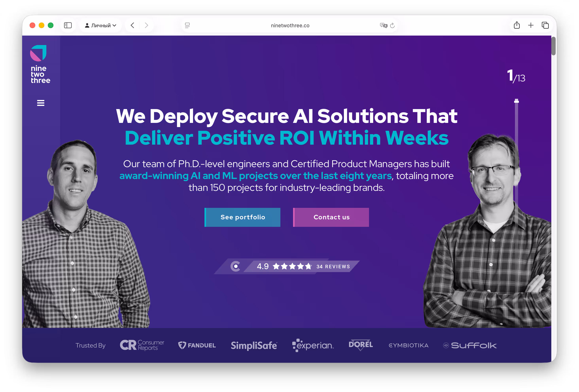Reload the page with refresh icon
Viewport: 579px width, 392px height.
coord(392,25)
